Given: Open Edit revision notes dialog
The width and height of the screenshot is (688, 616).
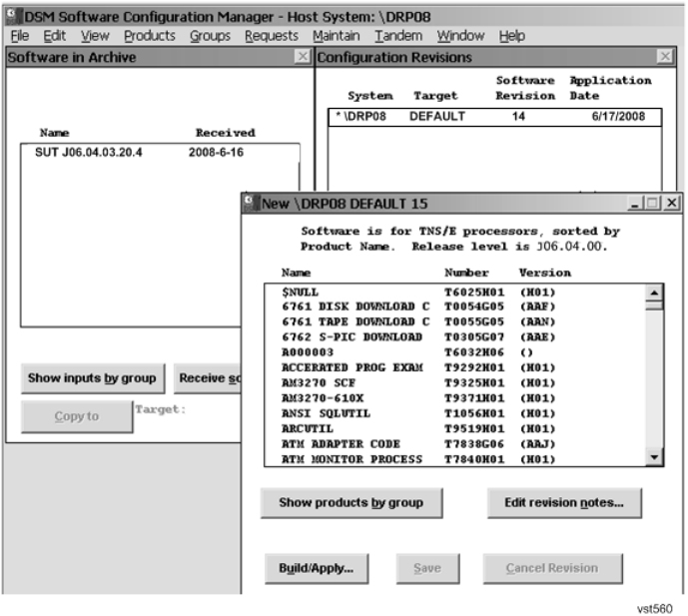Looking at the screenshot, I should 564,502.
